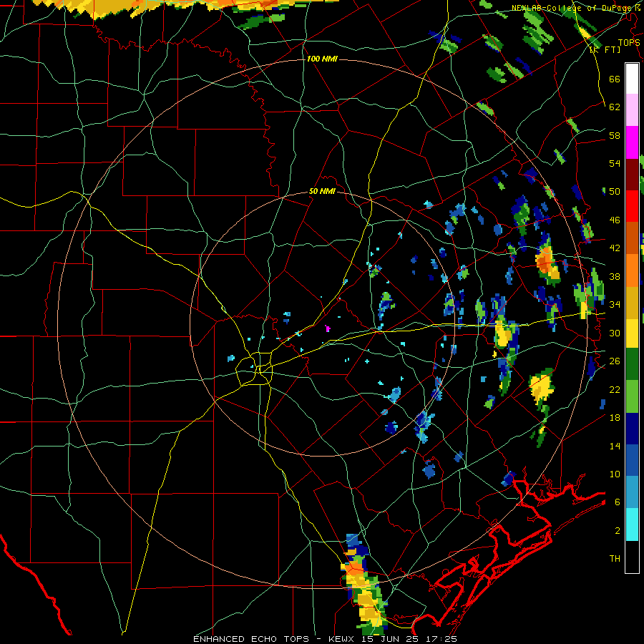Select the navy blue legend swatch

point(632,429)
